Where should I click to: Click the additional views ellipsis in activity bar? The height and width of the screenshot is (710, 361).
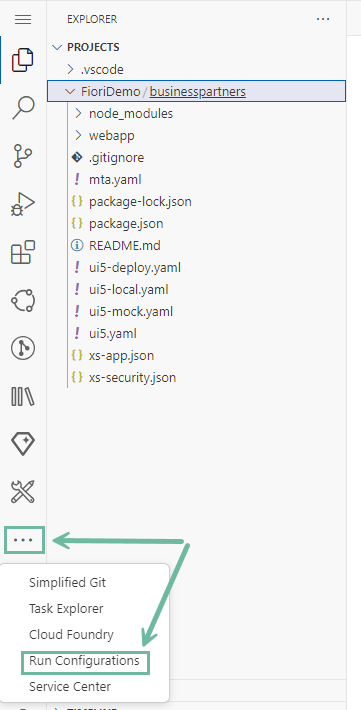(x=24, y=540)
